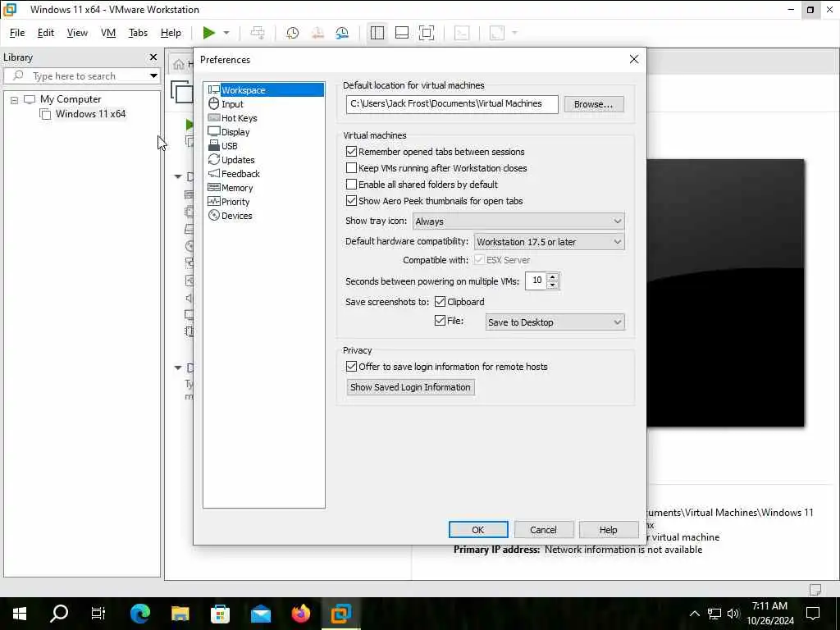The image size is (840, 630).
Task: Toggle Save screenshots to File checkbox
Action: (440, 321)
